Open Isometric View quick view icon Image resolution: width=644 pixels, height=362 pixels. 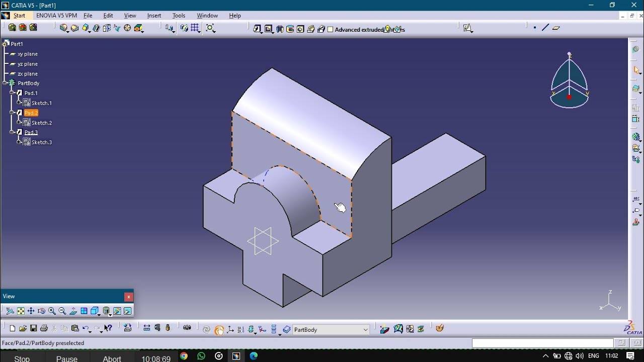point(95,311)
